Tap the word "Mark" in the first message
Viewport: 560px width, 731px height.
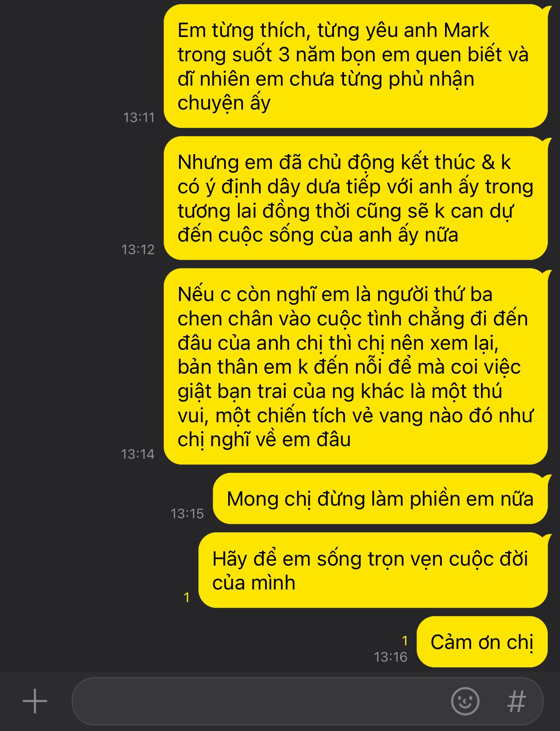466,30
